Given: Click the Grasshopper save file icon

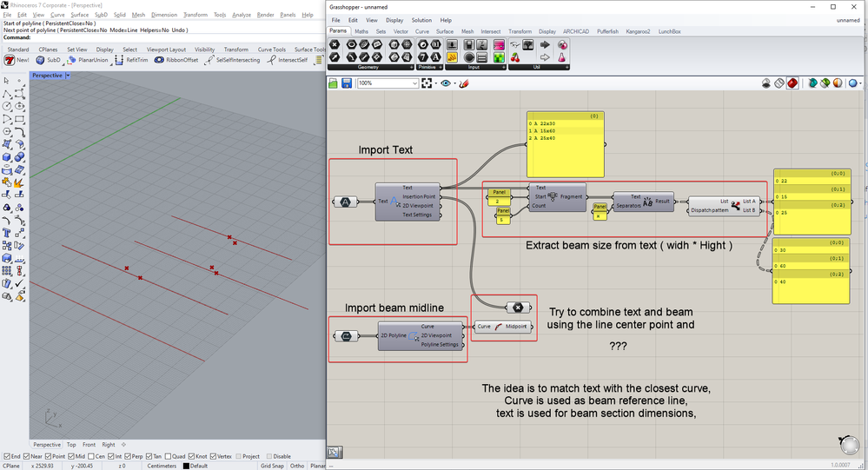Looking at the screenshot, I should tap(347, 83).
